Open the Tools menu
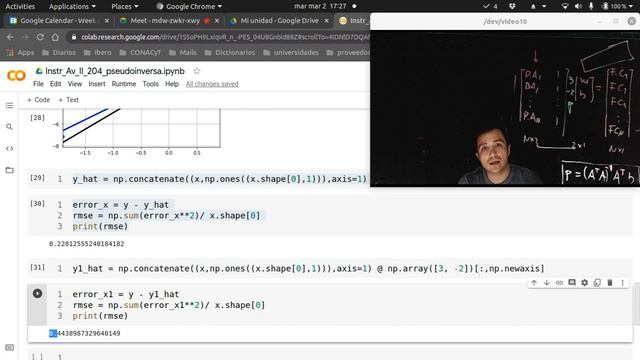The height and width of the screenshot is (360, 640). [150, 84]
